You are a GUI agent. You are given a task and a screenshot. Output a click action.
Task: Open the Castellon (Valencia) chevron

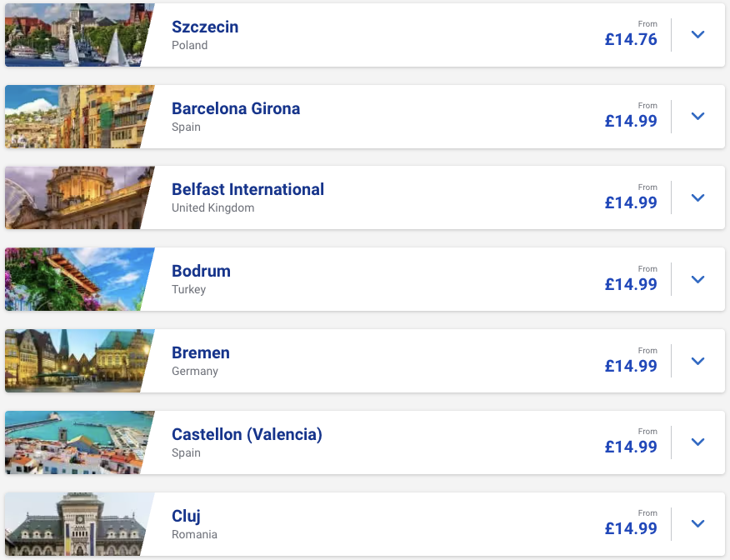pos(698,442)
